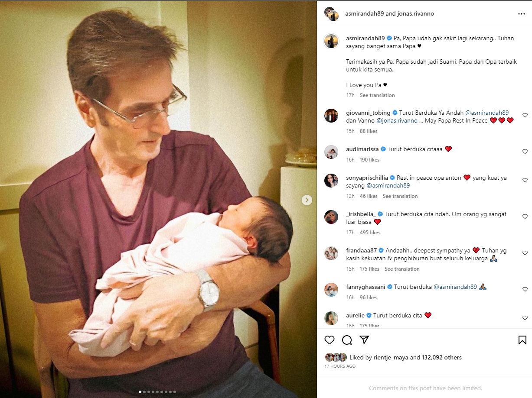Open the comment speech bubble icon
This screenshot has height=398, width=532.
click(347, 340)
